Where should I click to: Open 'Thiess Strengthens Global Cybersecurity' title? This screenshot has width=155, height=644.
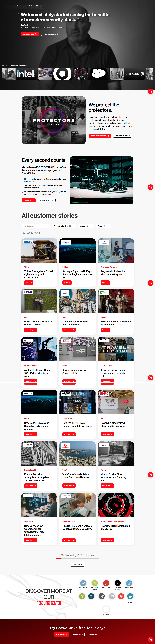tap(39, 274)
